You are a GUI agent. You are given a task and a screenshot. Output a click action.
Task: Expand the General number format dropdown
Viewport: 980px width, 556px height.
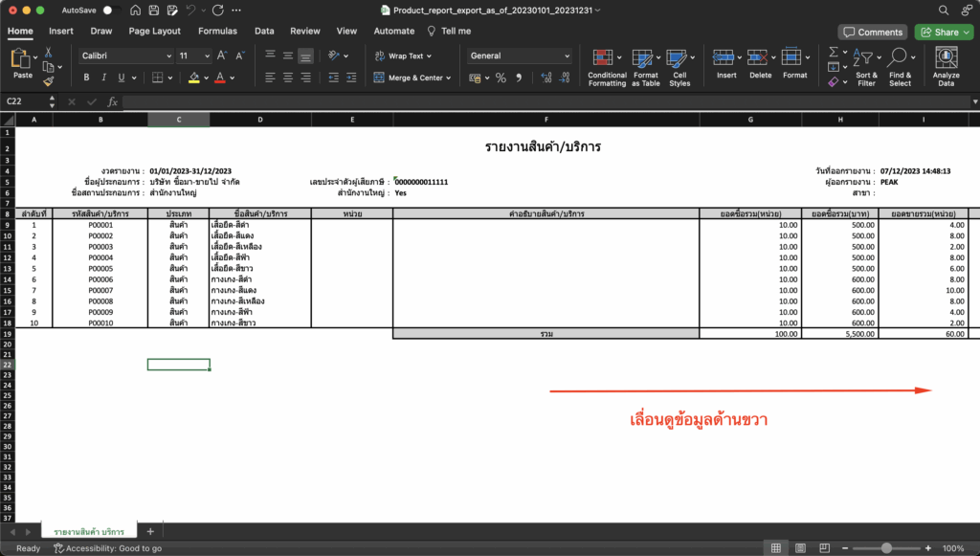click(567, 56)
